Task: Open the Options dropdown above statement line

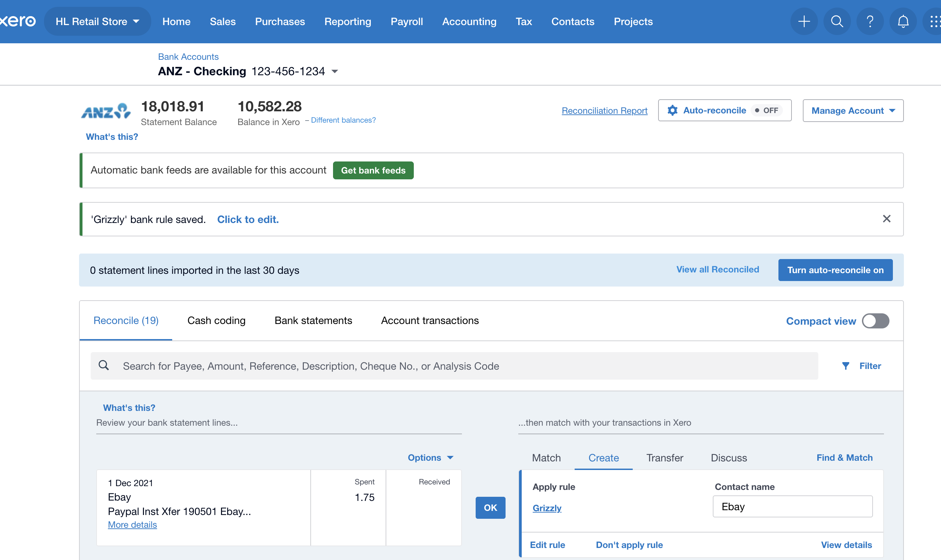Action: pos(430,457)
